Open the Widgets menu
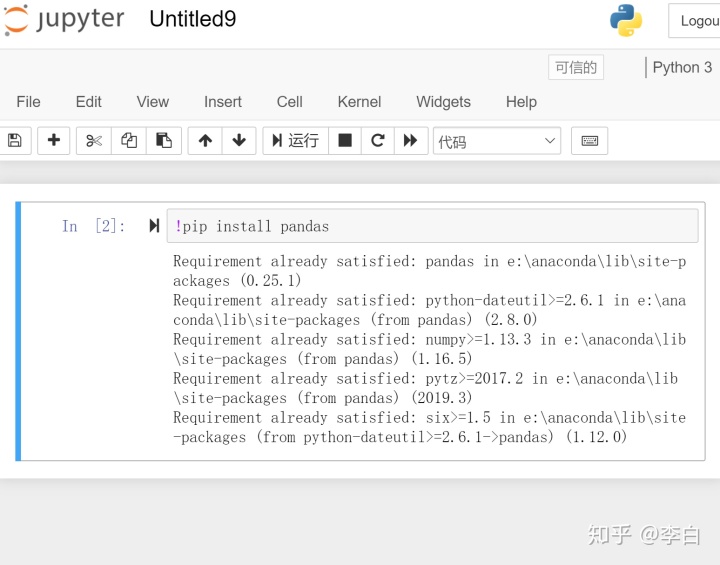The height and width of the screenshot is (565, 720). point(444,102)
